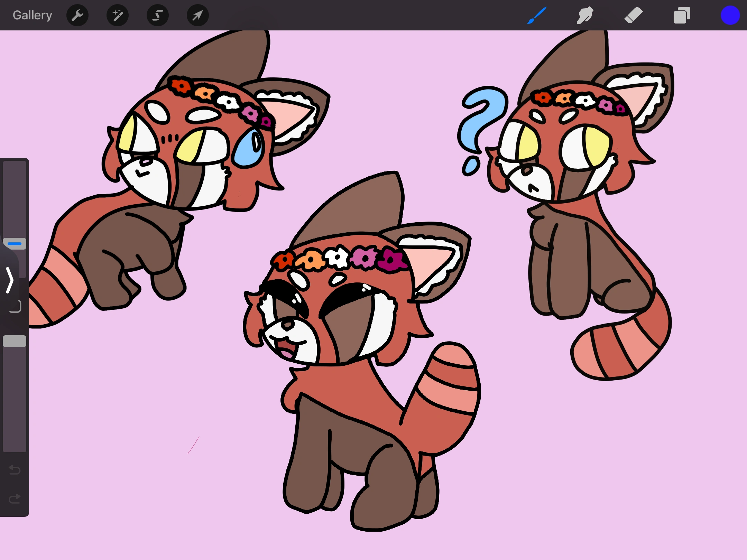Screen dimensions: 747x560
Task: Click the brush size slider handle
Action: click(15, 244)
